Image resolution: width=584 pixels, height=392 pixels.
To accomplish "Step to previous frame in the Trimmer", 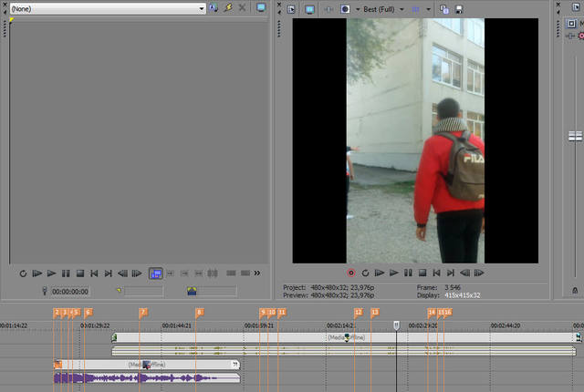I will click(x=122, y=273).
